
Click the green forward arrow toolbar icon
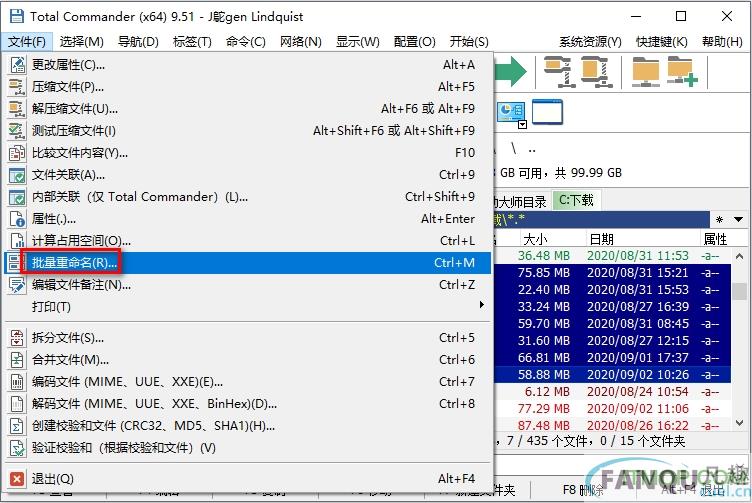click(510, 72)
